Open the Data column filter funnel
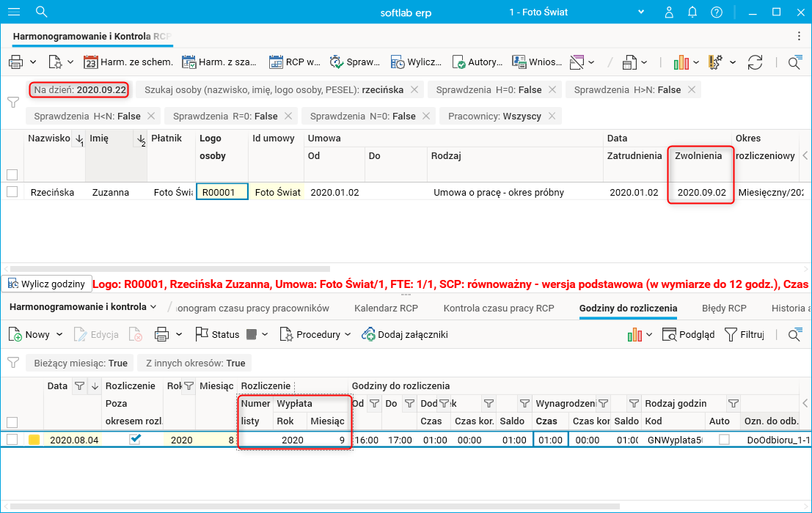The image size is (812, 513). (79, 385)
